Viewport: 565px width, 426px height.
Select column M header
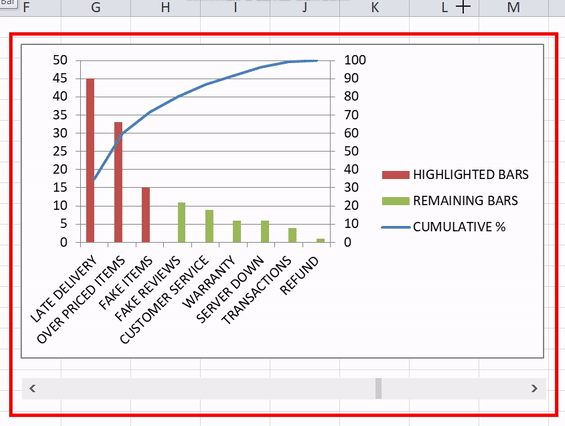point(514,8)
